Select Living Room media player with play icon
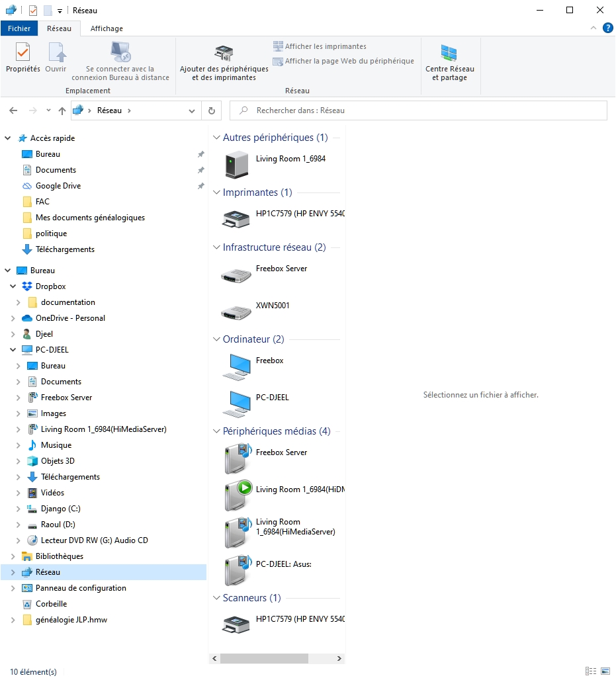This screenshot has width=616, height=680. (284, 495)
